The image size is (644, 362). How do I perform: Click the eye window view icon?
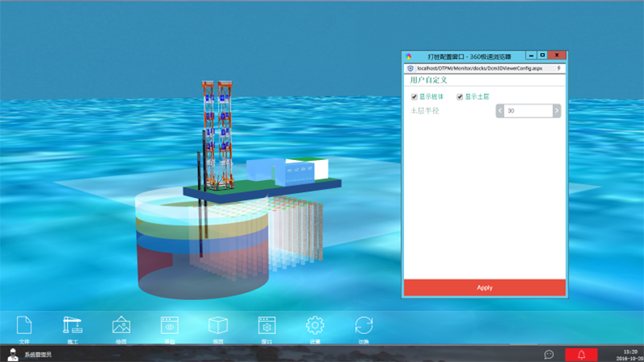click(170, 325)
